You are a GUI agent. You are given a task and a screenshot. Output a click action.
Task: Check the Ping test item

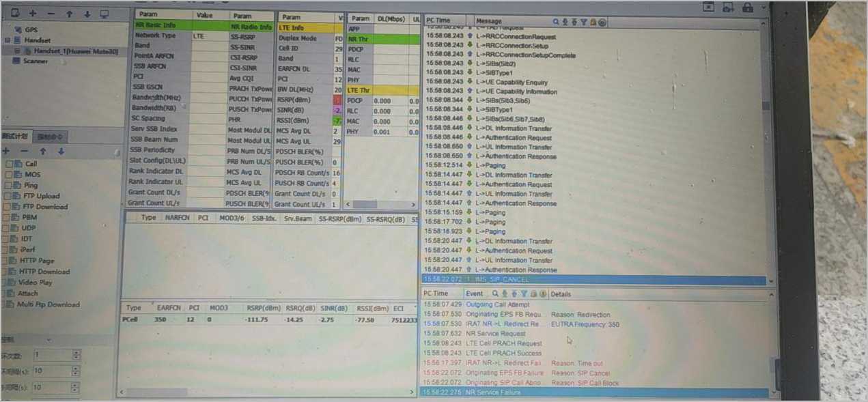point(9,186)
